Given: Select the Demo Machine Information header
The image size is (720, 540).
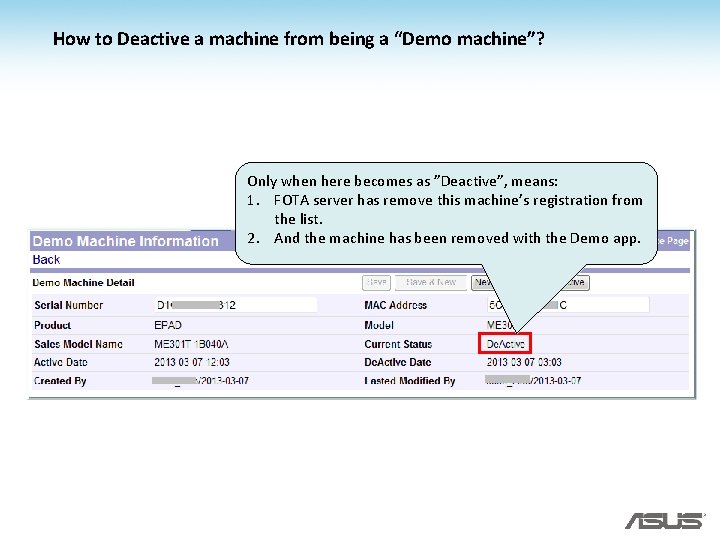Looking at the screenshot, I should pyautogui.click(x=125, y=241).
